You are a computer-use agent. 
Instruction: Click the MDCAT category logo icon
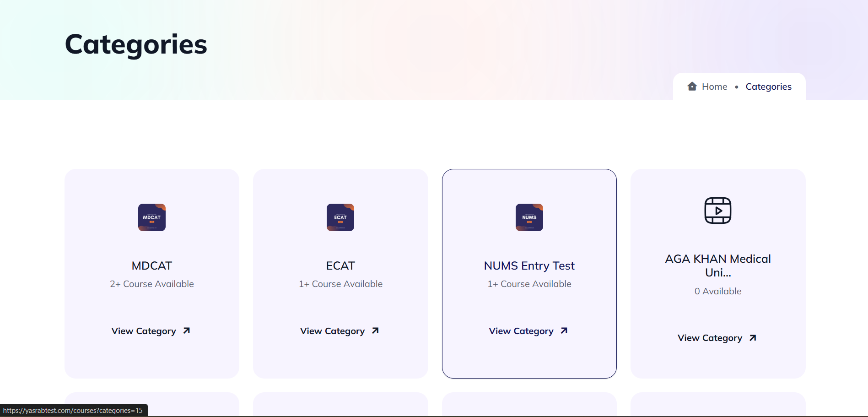152,217
